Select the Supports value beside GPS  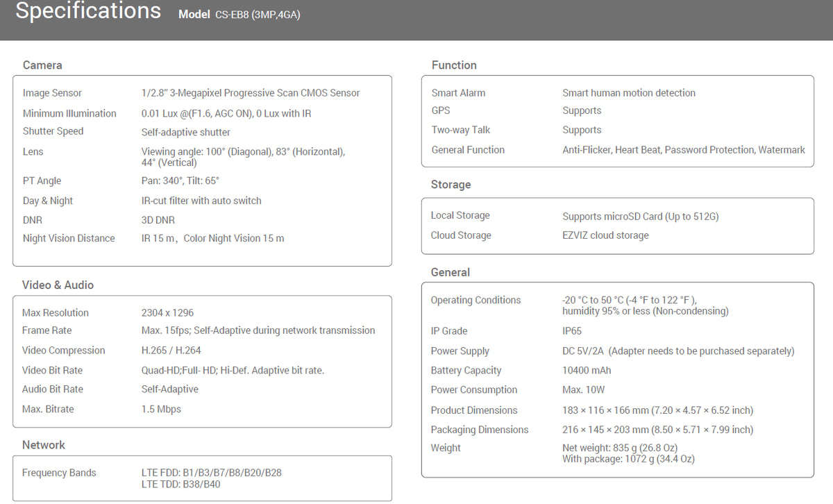click(582, 111)
